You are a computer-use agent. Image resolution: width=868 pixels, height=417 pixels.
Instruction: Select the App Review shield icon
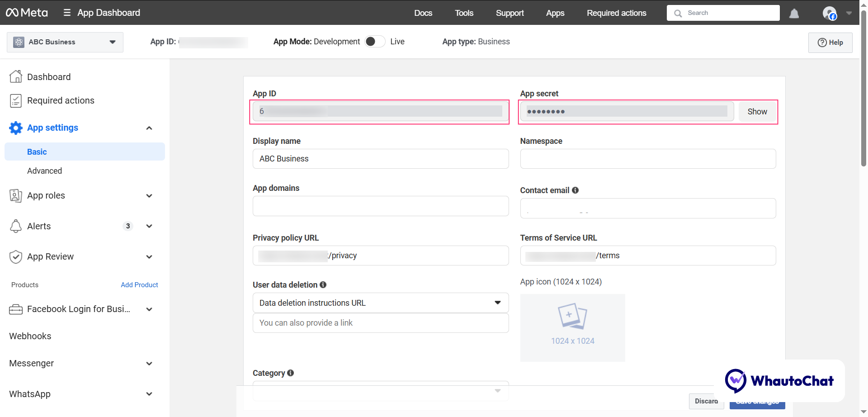point(16,256)
